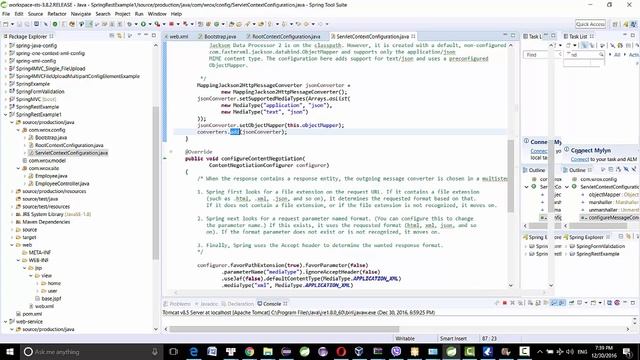Open the Refactor menu
Image resolution: width=640 pixels, height=360 pixels.
(57, 14)
